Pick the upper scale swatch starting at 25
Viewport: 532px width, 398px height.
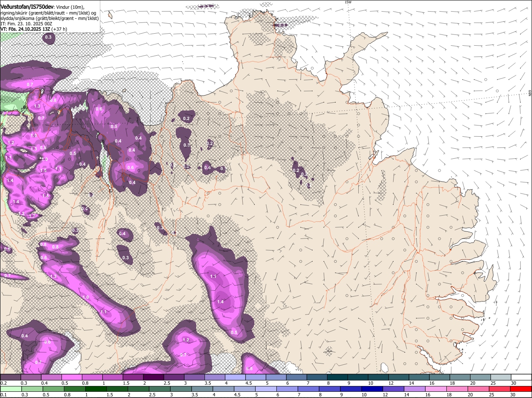pyautogui.click(x=501, y=377)
